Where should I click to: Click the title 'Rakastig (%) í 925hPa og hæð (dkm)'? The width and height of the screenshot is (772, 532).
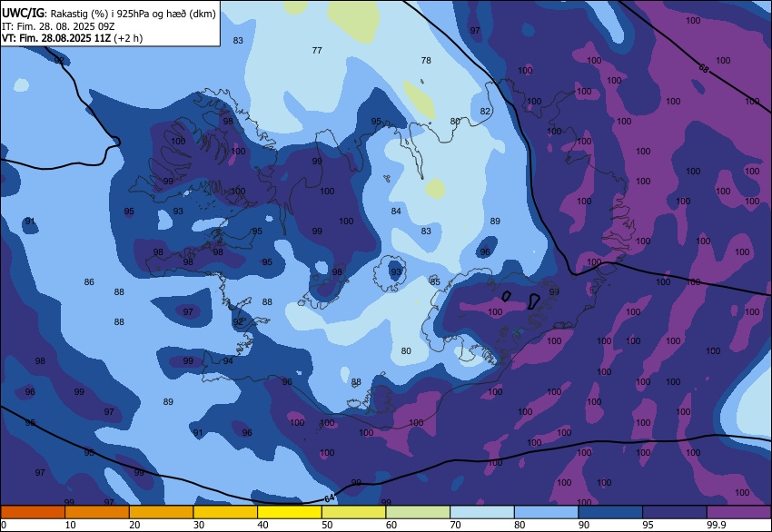(133, 14)
